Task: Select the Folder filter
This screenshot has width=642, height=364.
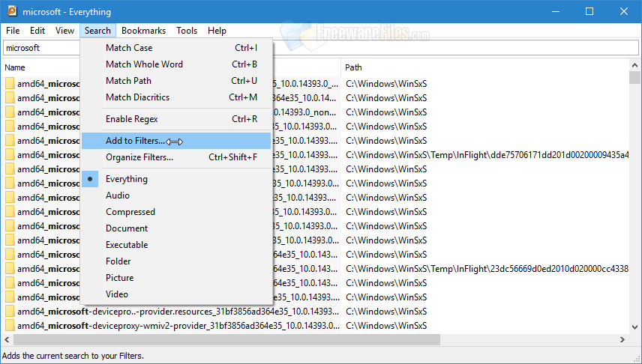Action: tap(176, 261)
